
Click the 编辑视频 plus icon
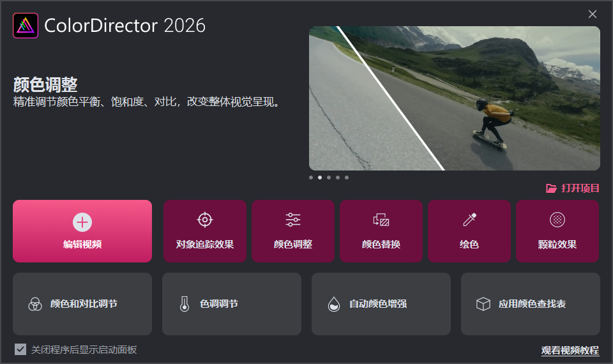coord(82,222)
